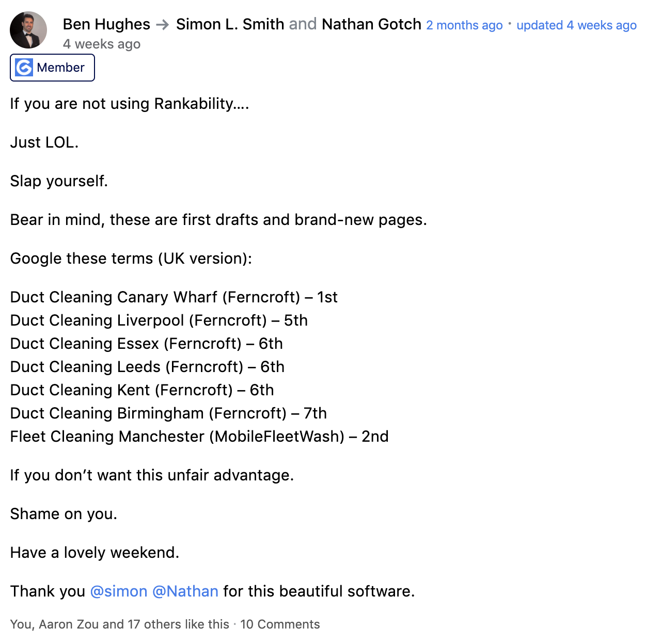Screen dimensions: 661x644
Task: Click Ben Hughes' profile avatar photo
Action: [28, 30]
